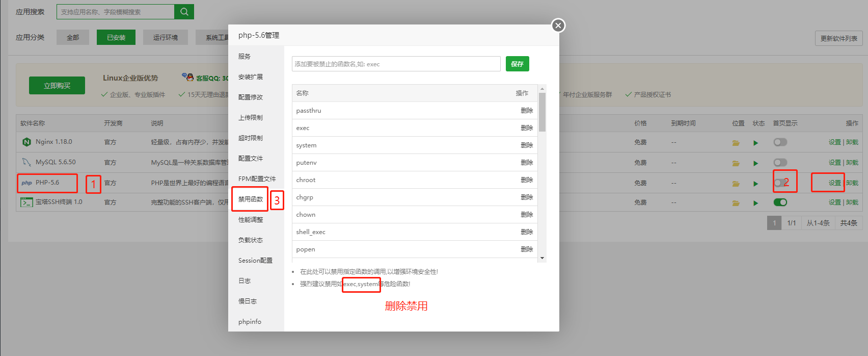This screenshot has height=356, width=868.
Task: Click the 宝塔SSH终端 terminal icon
Action: coord(26,202)
